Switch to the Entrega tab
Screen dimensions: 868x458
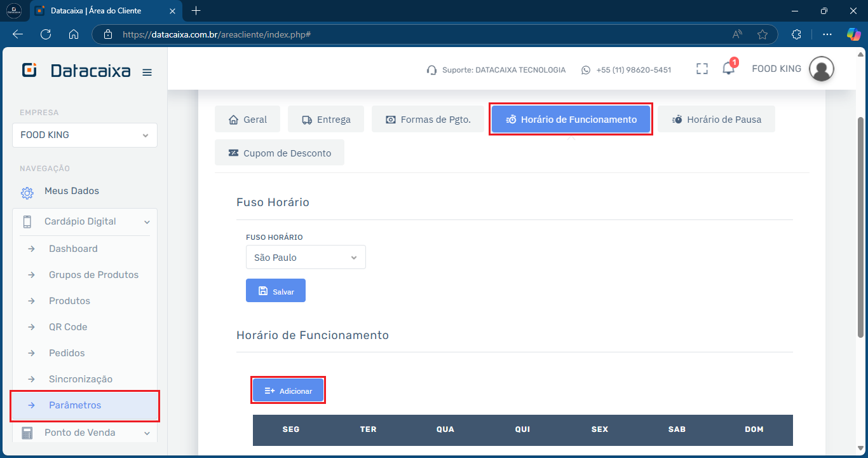click(x=325, y=120)
